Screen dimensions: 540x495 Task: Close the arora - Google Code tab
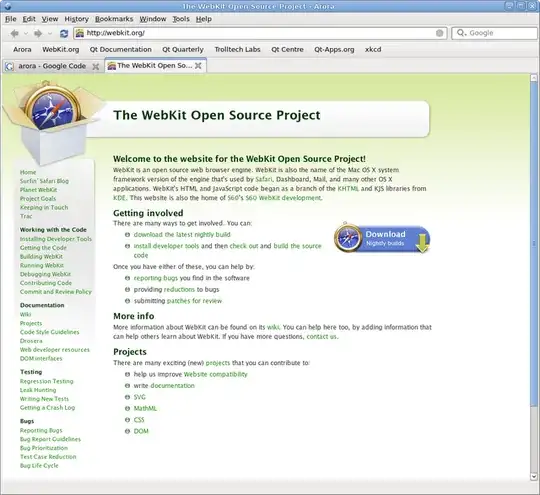95,66
